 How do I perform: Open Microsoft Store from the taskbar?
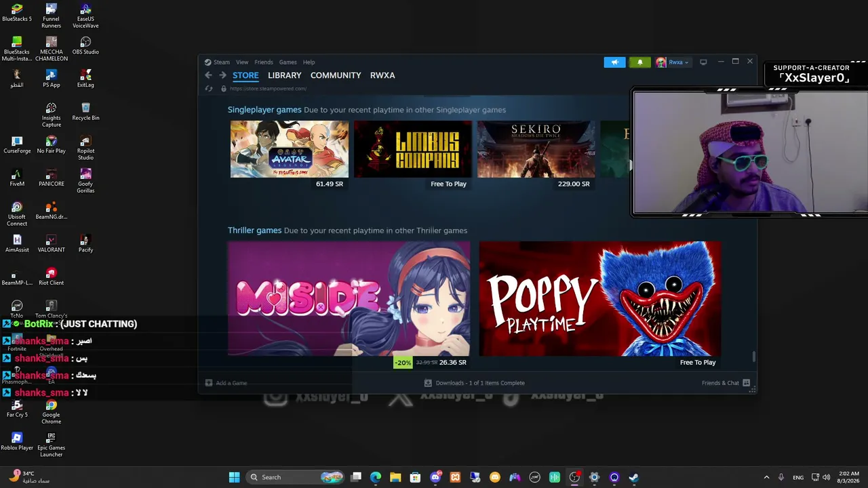point(415,477)
